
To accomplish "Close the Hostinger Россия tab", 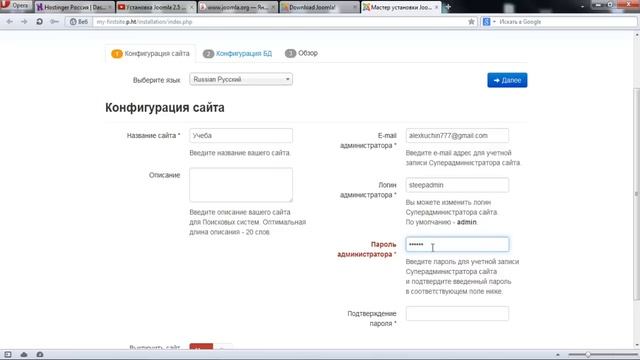I will (x=110, y=7).
